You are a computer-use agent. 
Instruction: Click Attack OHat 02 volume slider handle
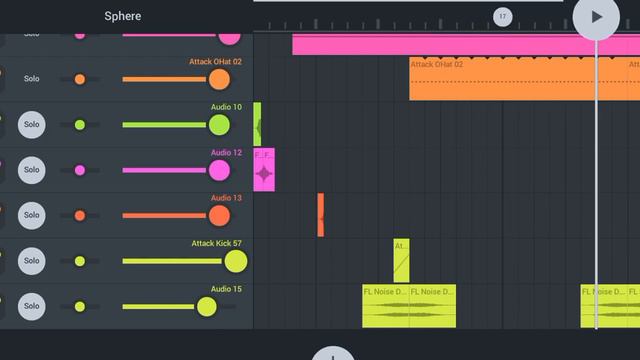point(219,79)
